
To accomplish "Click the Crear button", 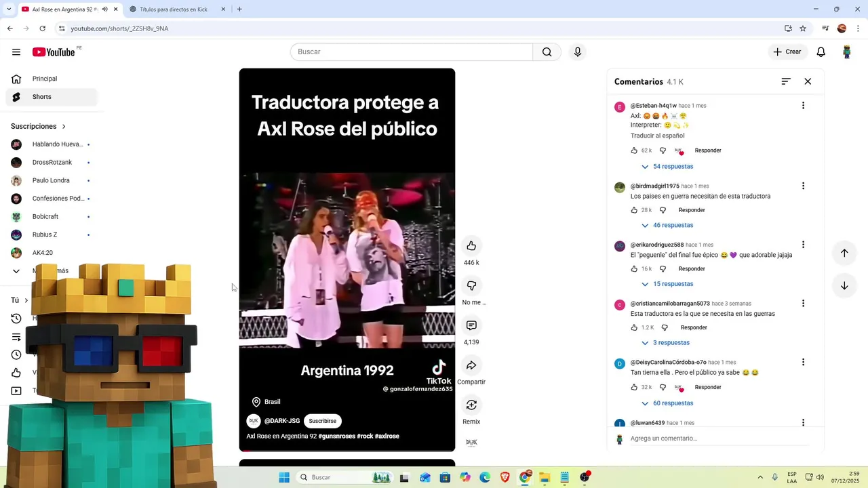I will point(787,52).
